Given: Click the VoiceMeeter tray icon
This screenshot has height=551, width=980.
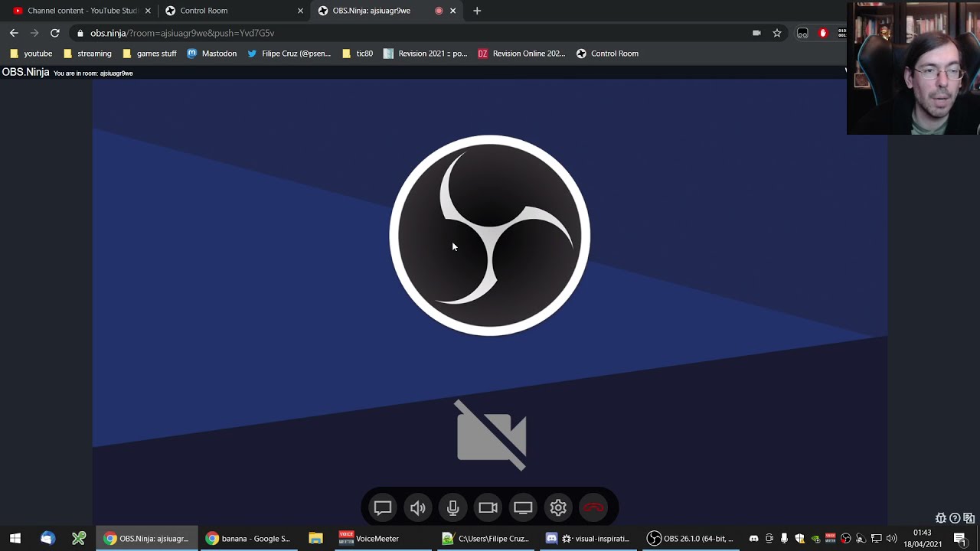Looking at the screenshot, I should (831, 539).
